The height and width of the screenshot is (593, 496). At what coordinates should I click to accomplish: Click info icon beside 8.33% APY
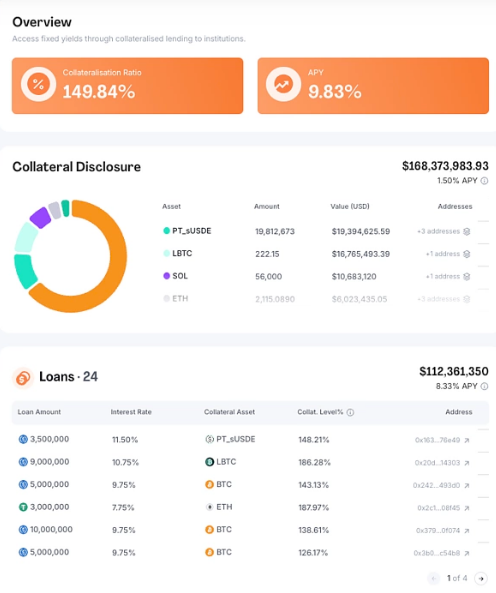click(x=484, y=386)
